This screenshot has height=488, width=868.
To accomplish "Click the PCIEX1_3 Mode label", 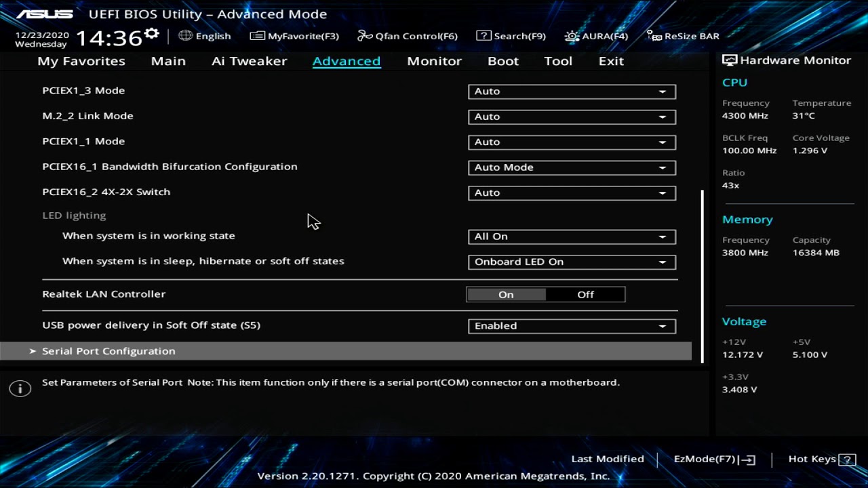I will tap(83, 90).
